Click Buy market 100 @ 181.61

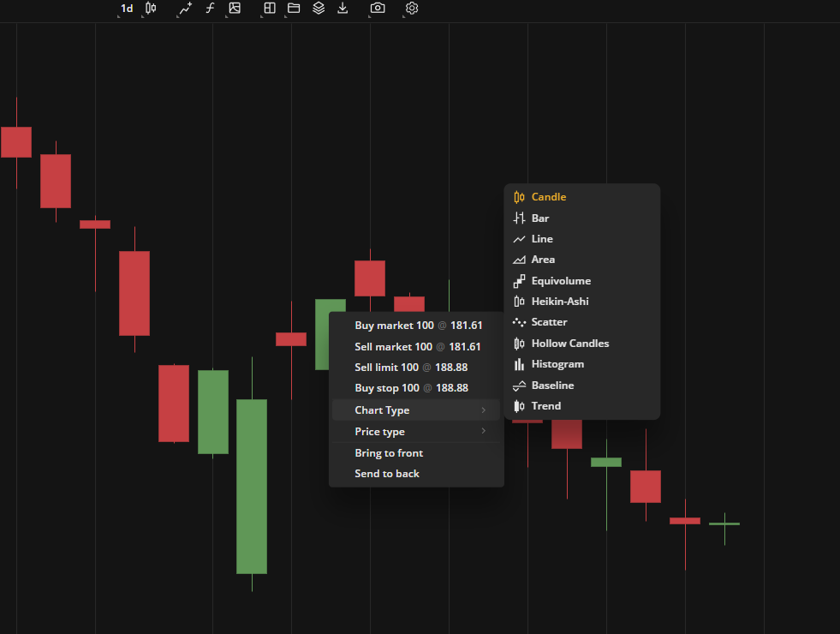416,326
